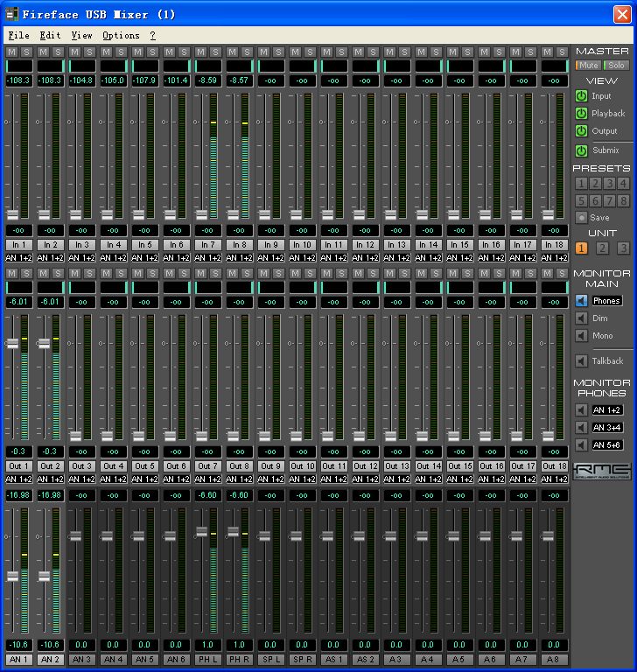Open routing selector under In 1
The height and width of the screenshot is (672, 637).
click(18, 258)
